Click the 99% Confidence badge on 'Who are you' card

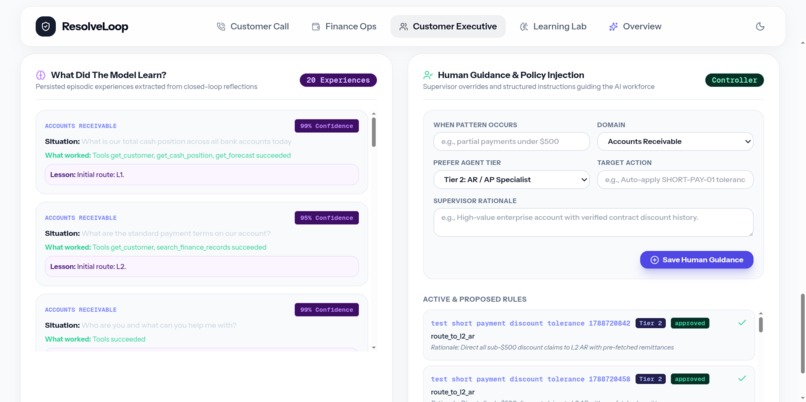(x=326, y=310)
